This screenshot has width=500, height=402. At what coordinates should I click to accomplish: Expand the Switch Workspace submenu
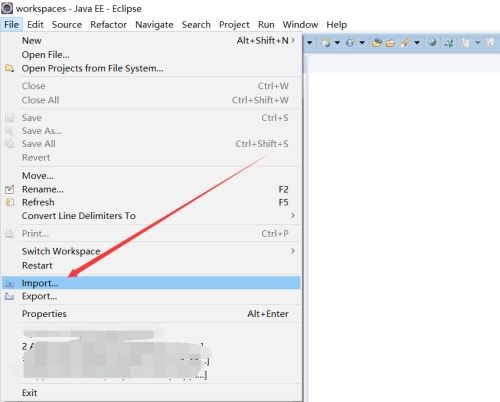(x=293, y=251)
